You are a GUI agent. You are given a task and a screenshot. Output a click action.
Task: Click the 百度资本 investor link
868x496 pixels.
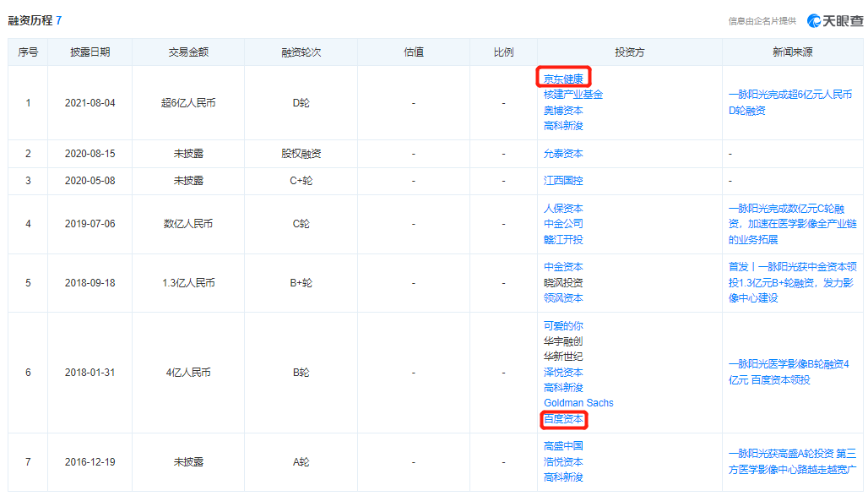point(563,419)
